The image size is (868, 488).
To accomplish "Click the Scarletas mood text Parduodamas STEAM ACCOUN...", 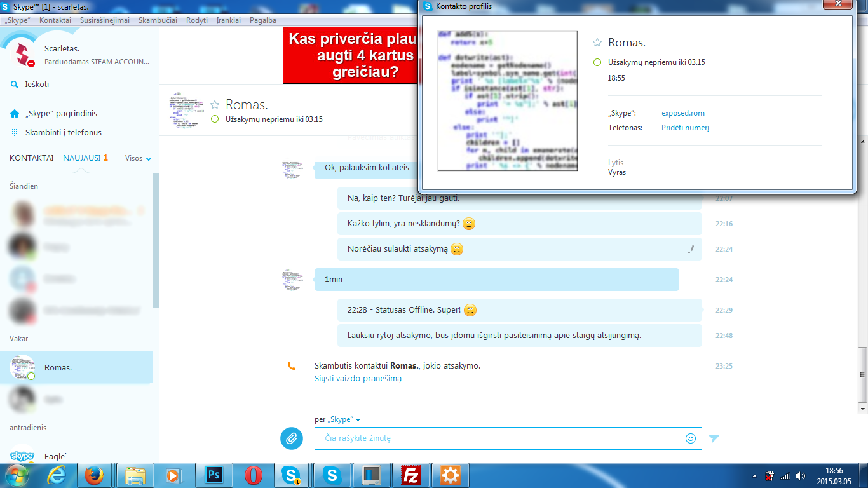I will (x=97, y=62).
